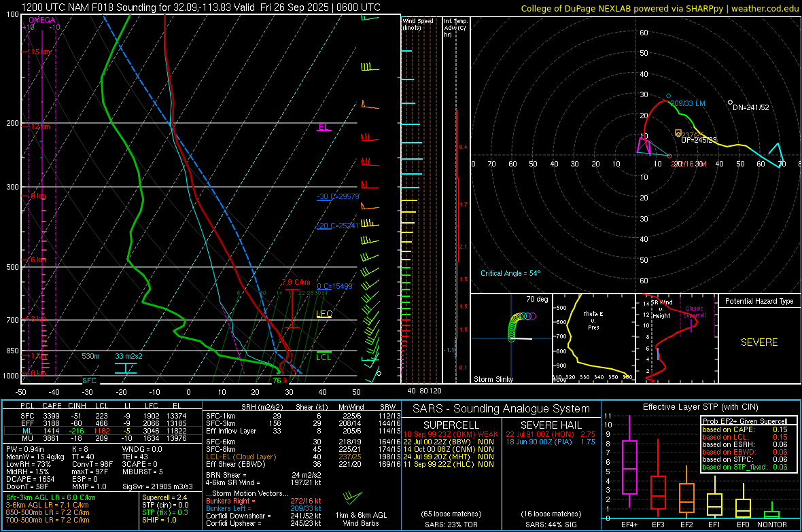Click the '33 m2s2' helicity label on skew-T
The height and width of the screenshot is (532, 802).
[129, 356]
